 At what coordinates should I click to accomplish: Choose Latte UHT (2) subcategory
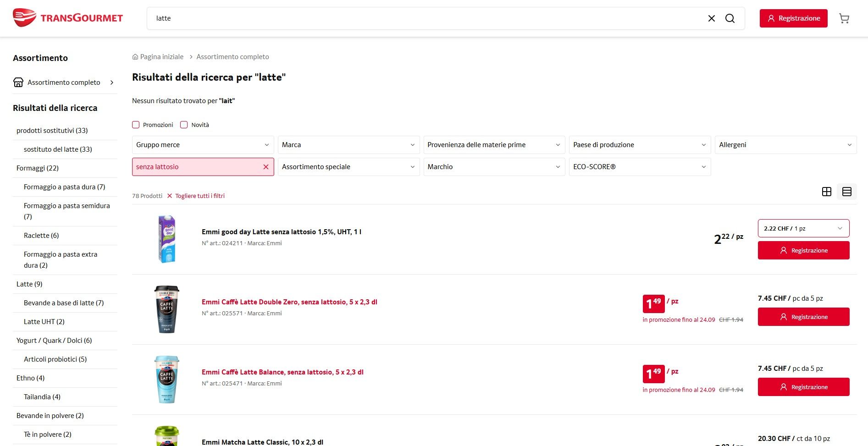[x=44, y=322]
